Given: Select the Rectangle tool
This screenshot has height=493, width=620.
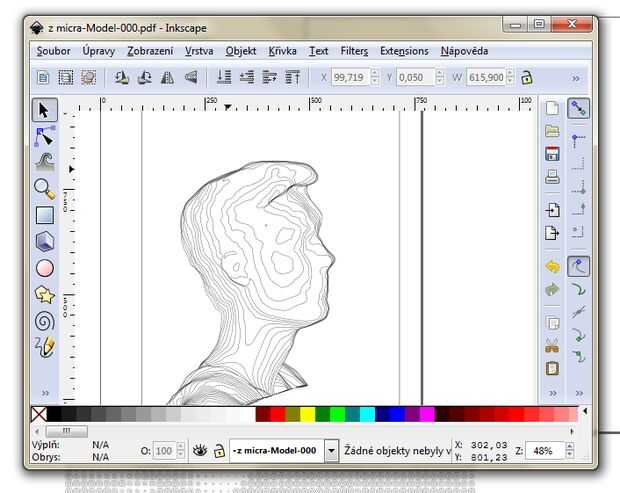Looking at the screenshot, I should (45, 215).
